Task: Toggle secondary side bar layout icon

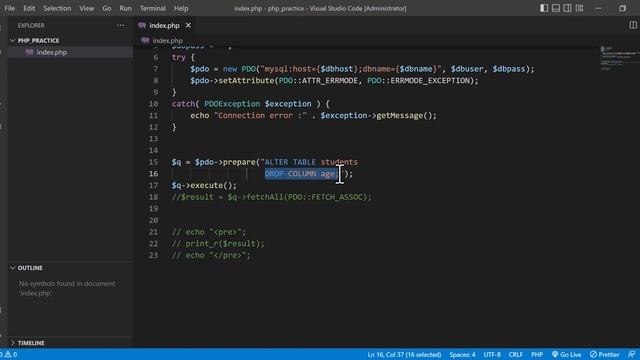Action: coord(567,8)
